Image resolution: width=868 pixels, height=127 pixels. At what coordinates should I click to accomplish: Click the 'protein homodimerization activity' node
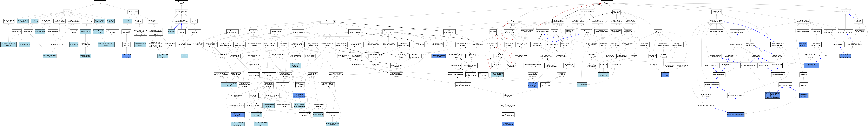106,45
